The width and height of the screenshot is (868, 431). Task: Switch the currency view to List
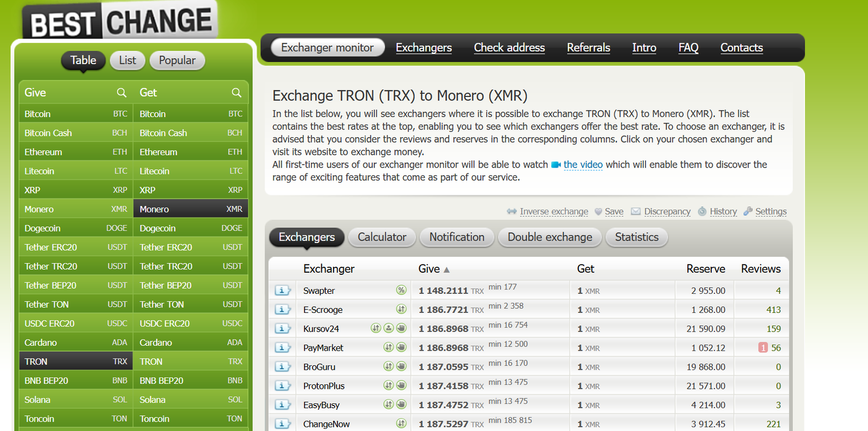coord(127,60)
